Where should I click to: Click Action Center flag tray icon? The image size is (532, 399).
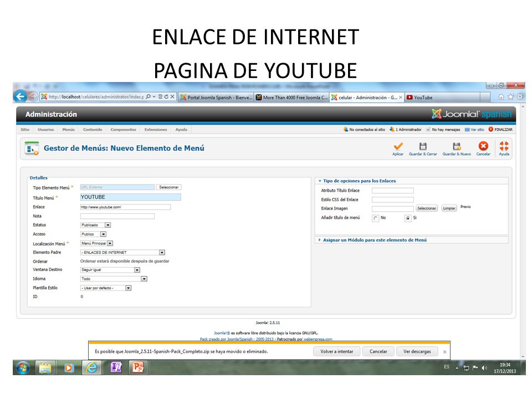475,368
